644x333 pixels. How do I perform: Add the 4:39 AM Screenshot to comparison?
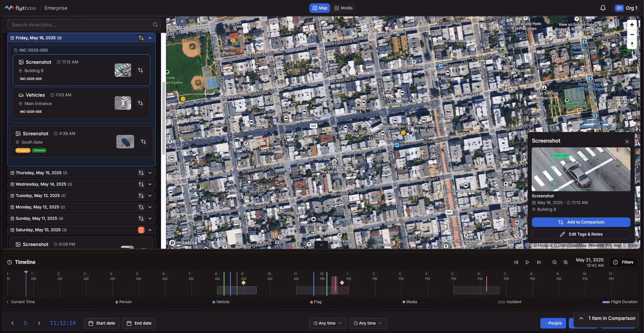coord(143,142)
